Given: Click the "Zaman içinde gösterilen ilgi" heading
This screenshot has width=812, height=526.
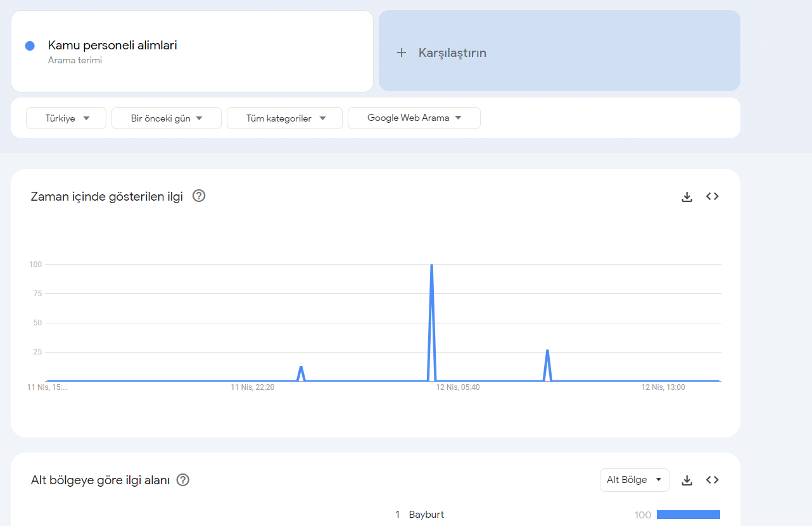Looking at the screenshot, I should pos(107,196).
